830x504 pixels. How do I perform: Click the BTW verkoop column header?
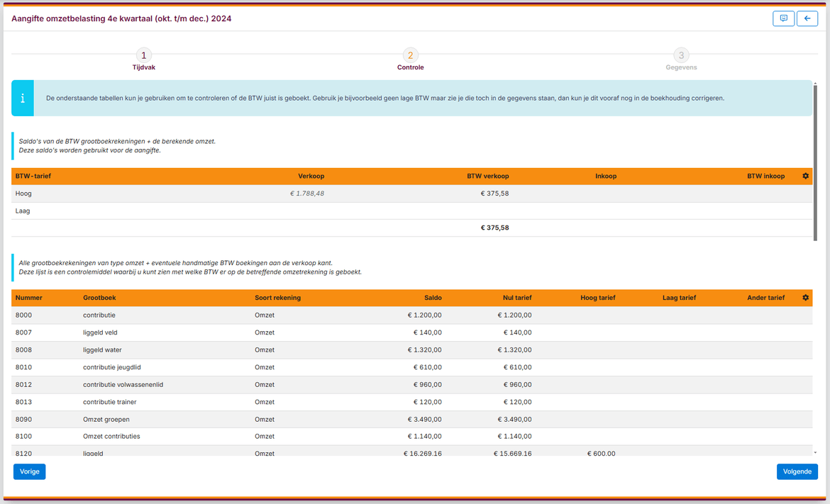(487, 176)
